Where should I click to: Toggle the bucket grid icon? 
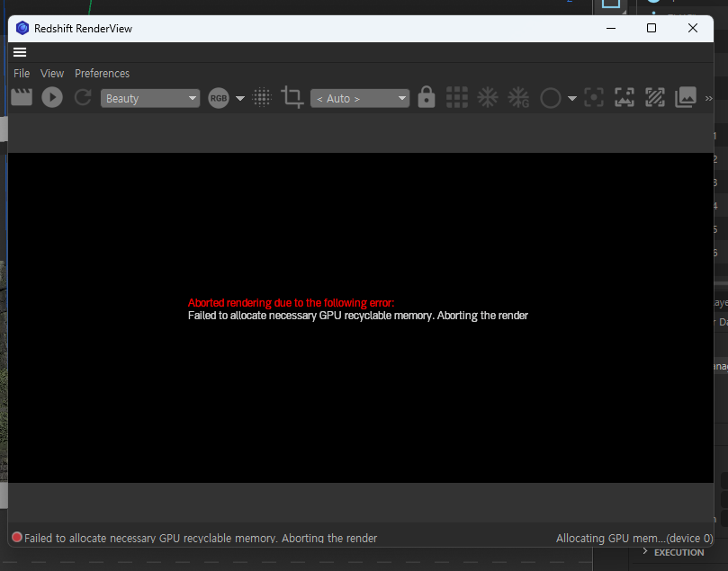coord(457,97)
